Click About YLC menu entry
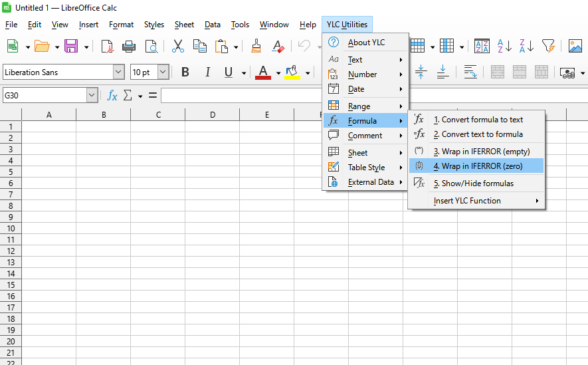The height and width of the screenshot is (365, 588). pos(366,43)
